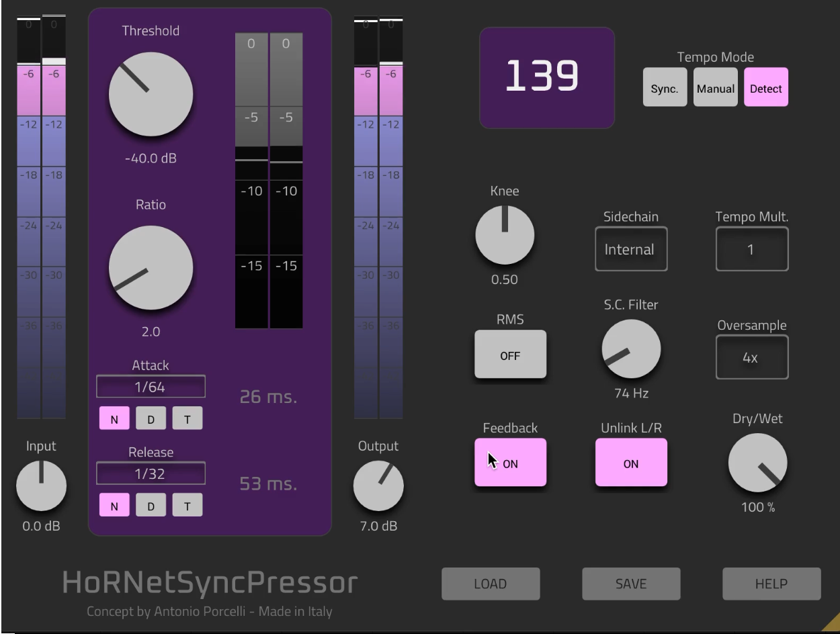Open the HELP panel

point(771,584)
